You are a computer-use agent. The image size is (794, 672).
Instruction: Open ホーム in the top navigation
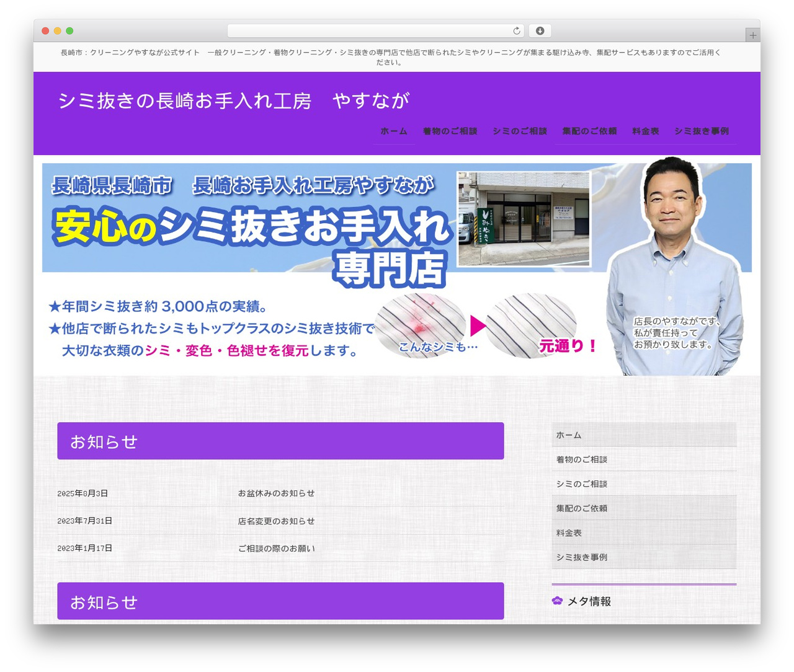point(394,131)
